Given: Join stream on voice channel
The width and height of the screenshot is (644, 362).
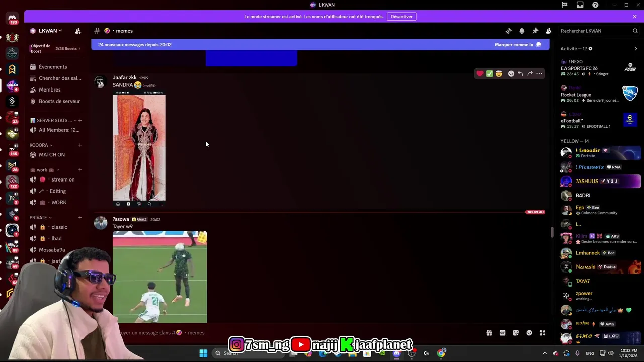Looking at the screenshot, I should 55,179.
